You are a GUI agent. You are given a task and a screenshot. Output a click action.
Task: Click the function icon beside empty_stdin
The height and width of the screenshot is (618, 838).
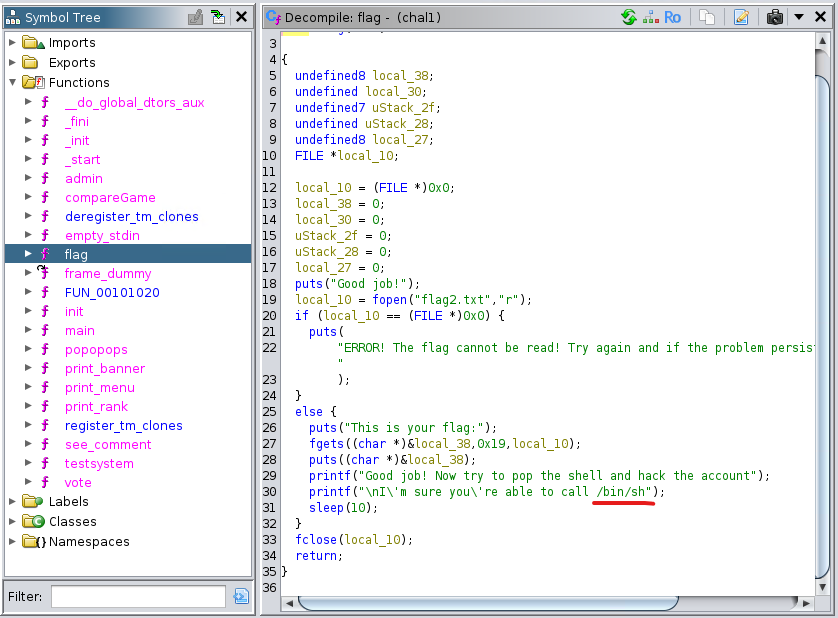(45, 235)
